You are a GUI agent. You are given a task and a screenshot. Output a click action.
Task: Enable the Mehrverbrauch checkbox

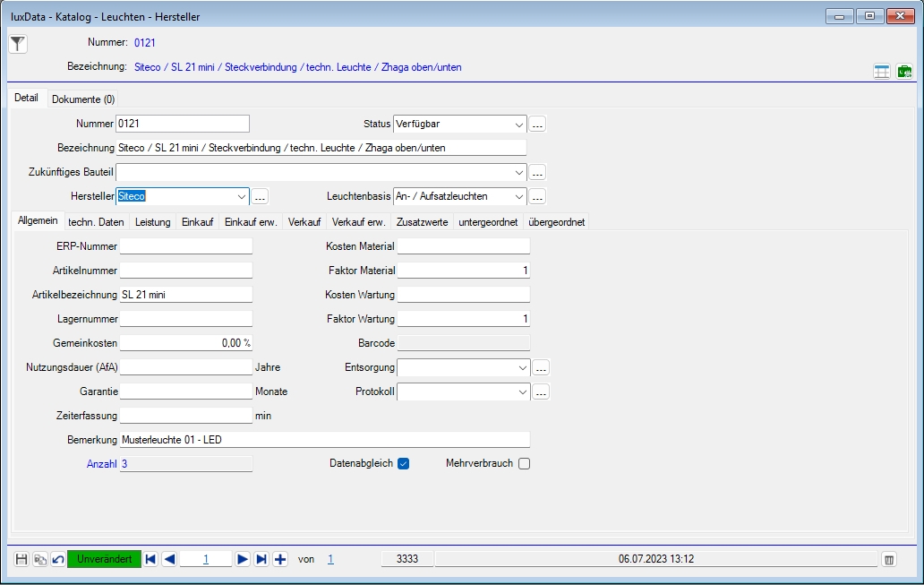tap(524, 463)
